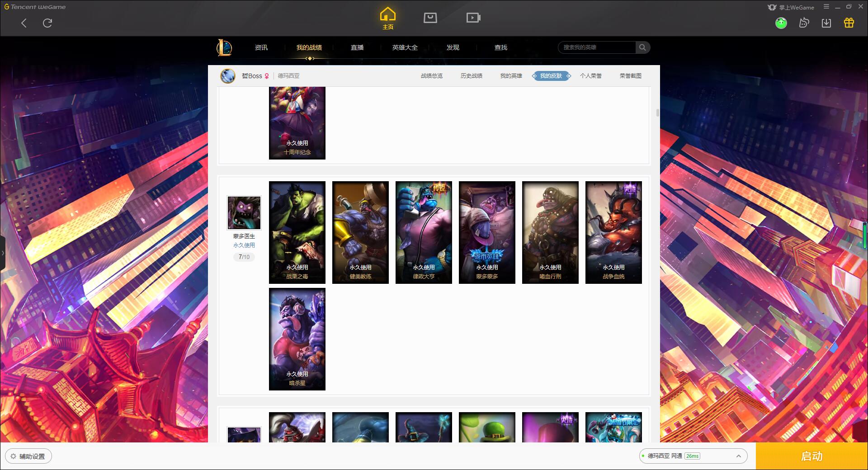Open the 嗜血行刑 skin card
The image size is (868, 470).
tap(550, 232)
